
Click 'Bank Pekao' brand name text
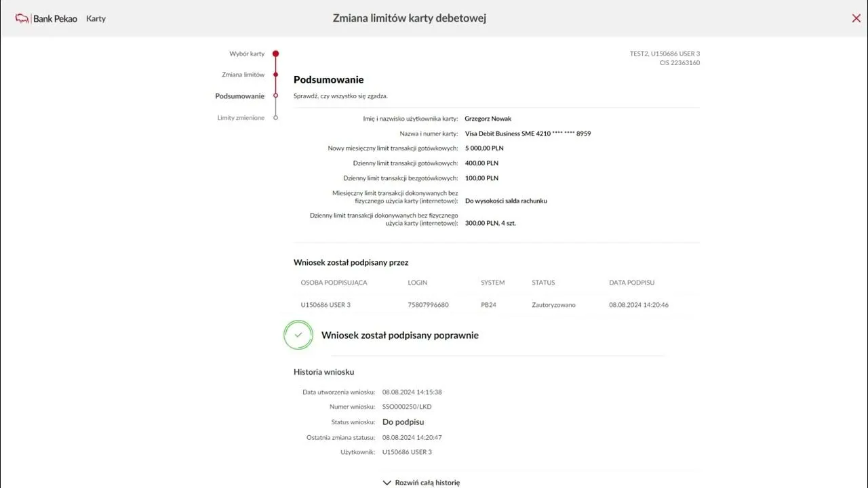tap(56, 18)
